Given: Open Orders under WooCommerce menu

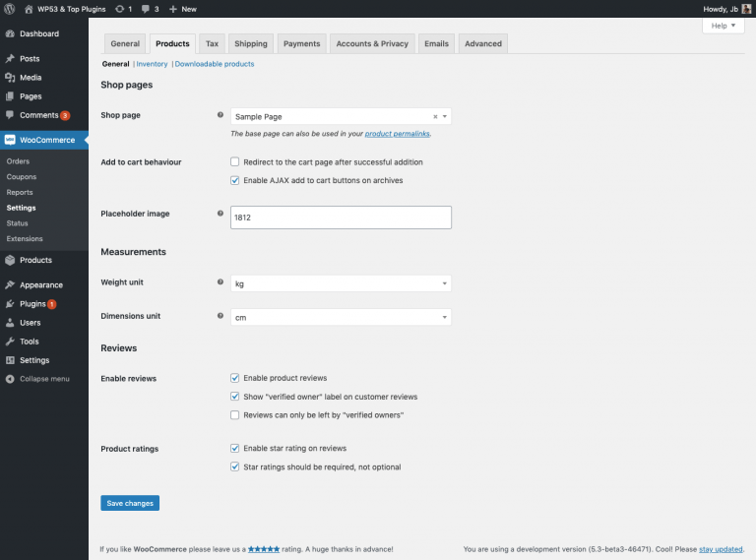Looking at the screenshot, I should 18,161.
